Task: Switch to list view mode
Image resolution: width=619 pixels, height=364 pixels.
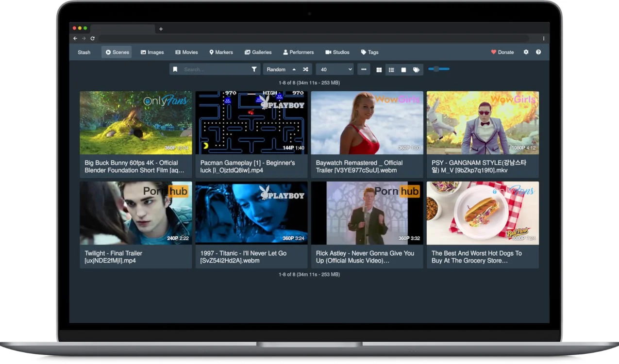Action: pos(391,70)
